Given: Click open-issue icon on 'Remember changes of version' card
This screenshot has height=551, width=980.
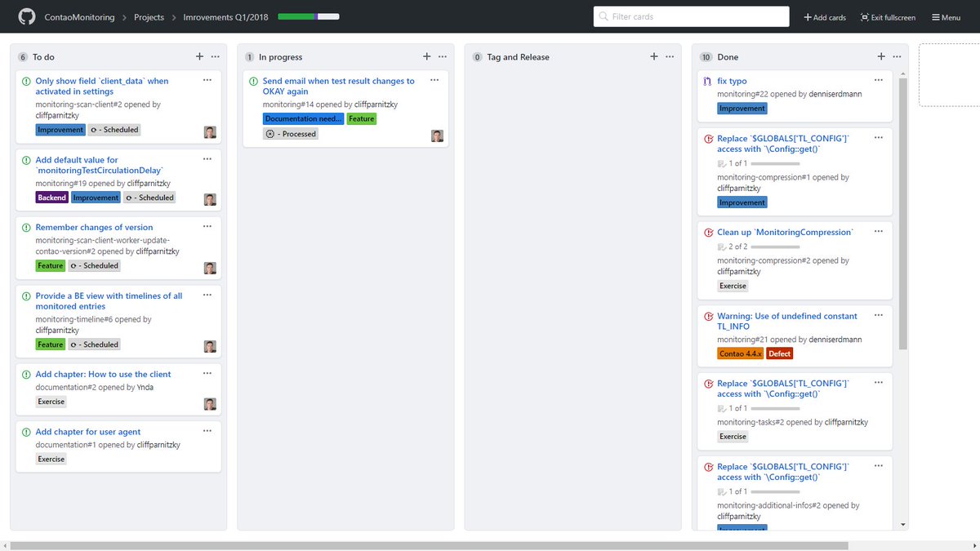Looking at the screenshot, I should (x=26, y=228).
